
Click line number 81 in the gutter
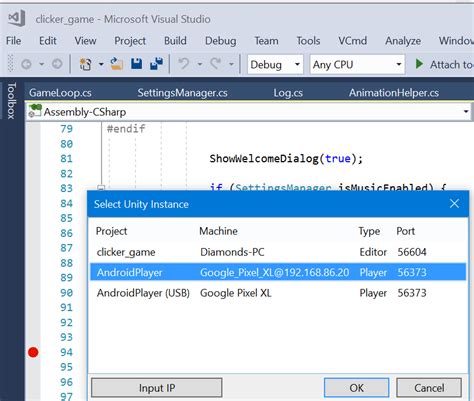click(66, 159)
